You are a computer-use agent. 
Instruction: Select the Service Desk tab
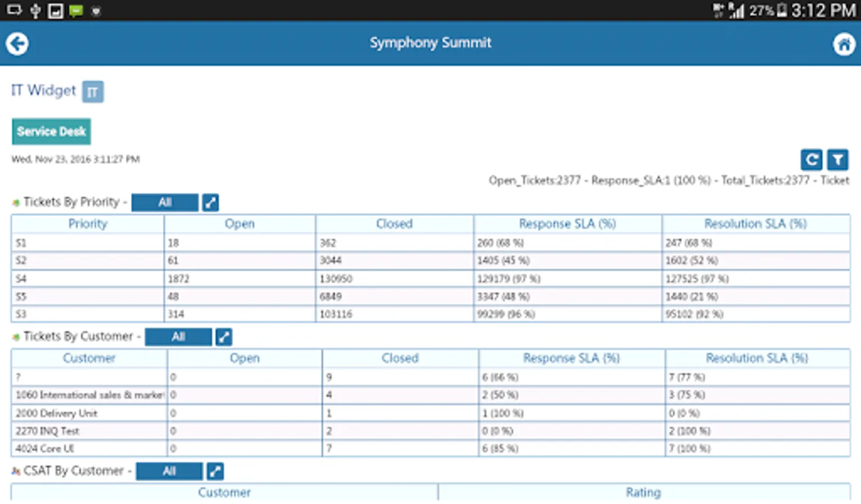click(x=52, y=132)
